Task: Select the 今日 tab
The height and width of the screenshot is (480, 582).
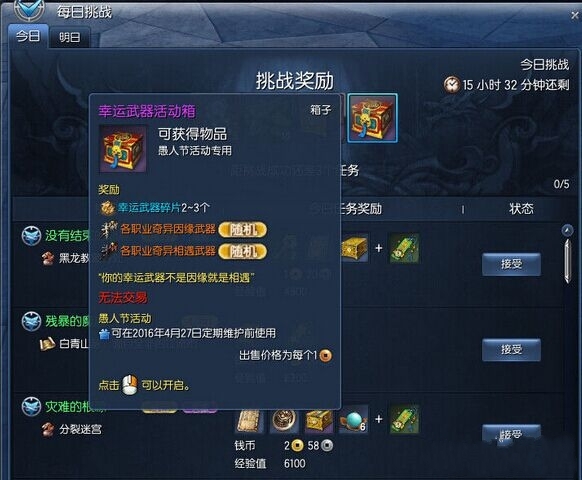Action: tap(28, 36)
